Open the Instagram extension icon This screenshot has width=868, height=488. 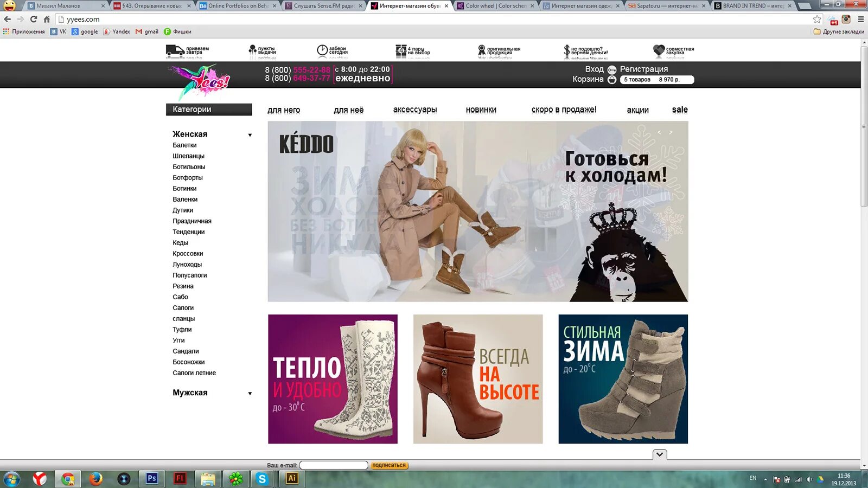[x=846, y=19]
